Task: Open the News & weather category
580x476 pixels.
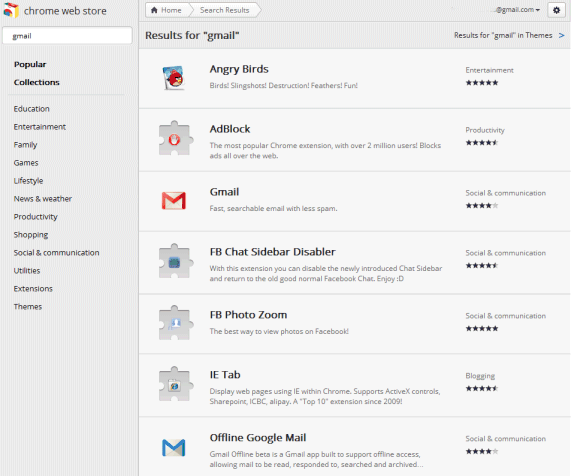Action: 43,199
